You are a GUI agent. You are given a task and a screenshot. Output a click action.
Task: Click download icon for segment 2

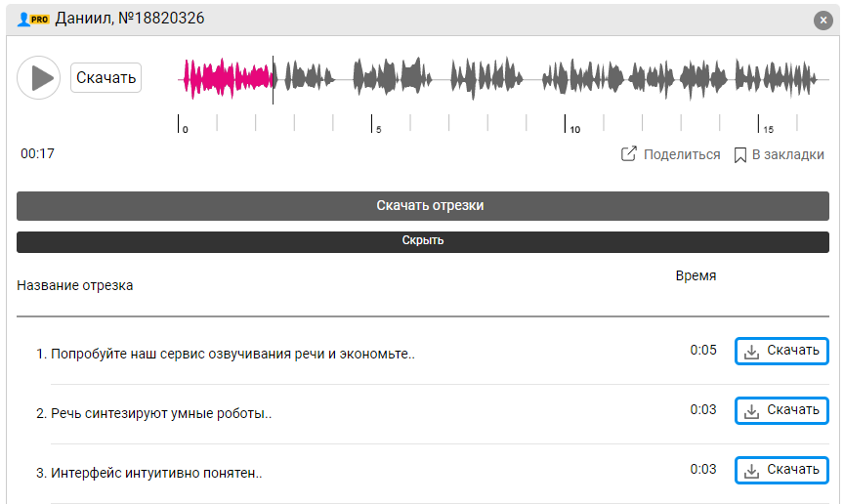[751, 411]
